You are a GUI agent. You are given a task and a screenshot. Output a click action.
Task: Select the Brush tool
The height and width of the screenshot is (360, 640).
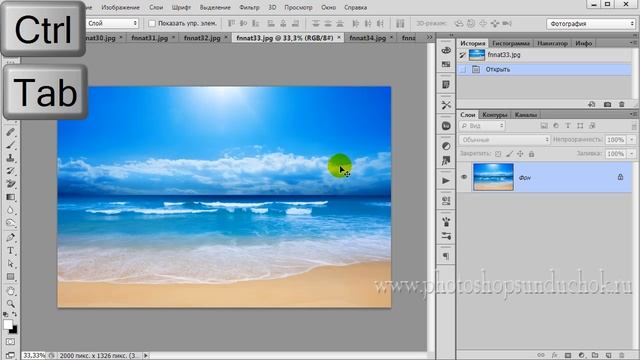[x=11, y=145]
